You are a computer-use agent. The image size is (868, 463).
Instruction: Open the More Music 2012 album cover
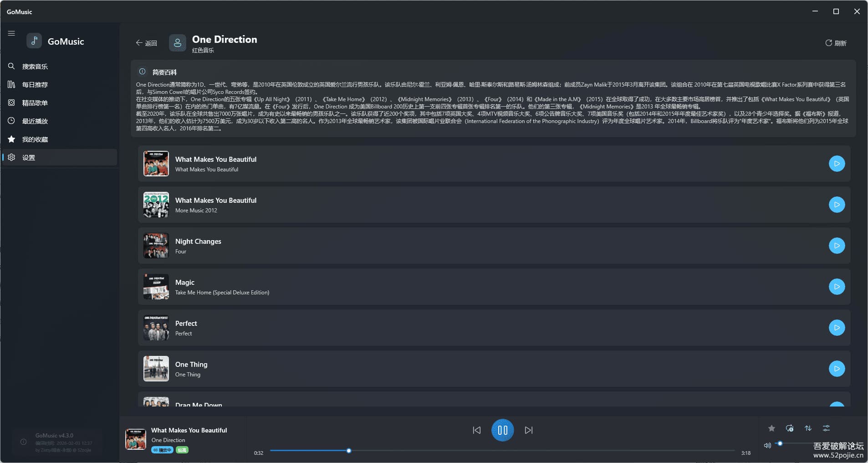click(156, 205)
